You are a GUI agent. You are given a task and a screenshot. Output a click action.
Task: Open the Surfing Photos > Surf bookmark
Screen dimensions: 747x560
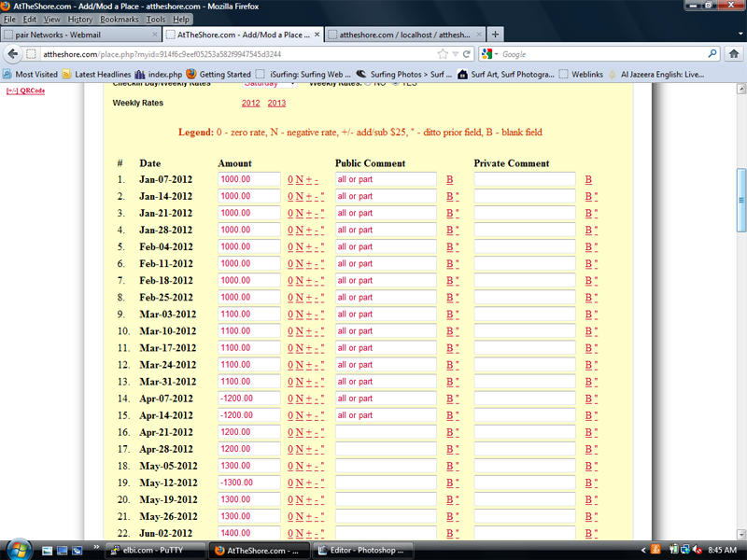click(x=404, y=75)
